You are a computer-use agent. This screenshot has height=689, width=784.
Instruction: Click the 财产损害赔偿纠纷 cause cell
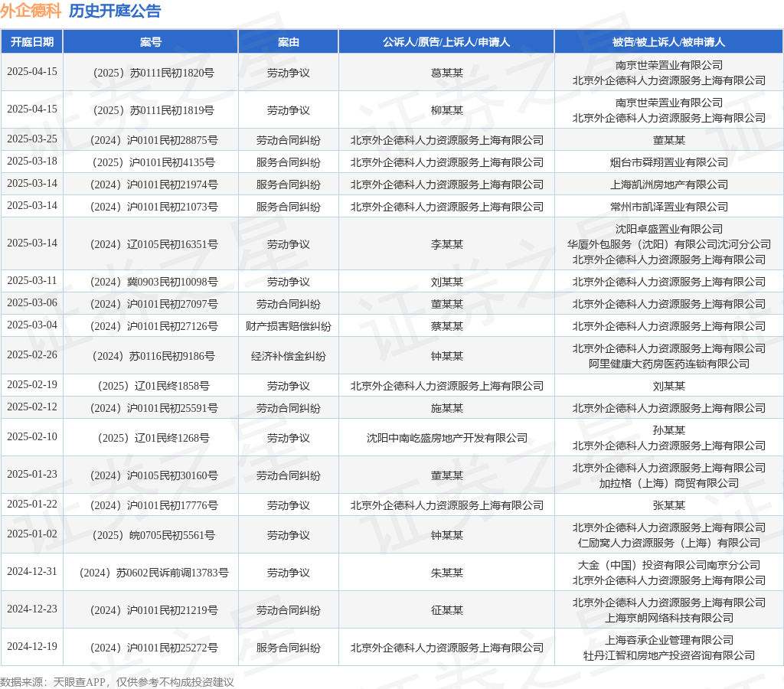[x=289, y=326]
